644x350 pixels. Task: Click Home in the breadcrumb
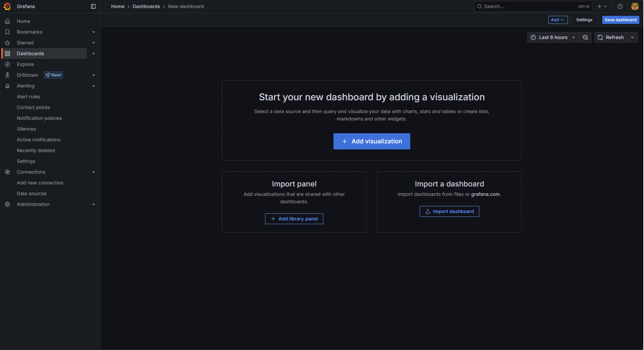click(118, 6)
